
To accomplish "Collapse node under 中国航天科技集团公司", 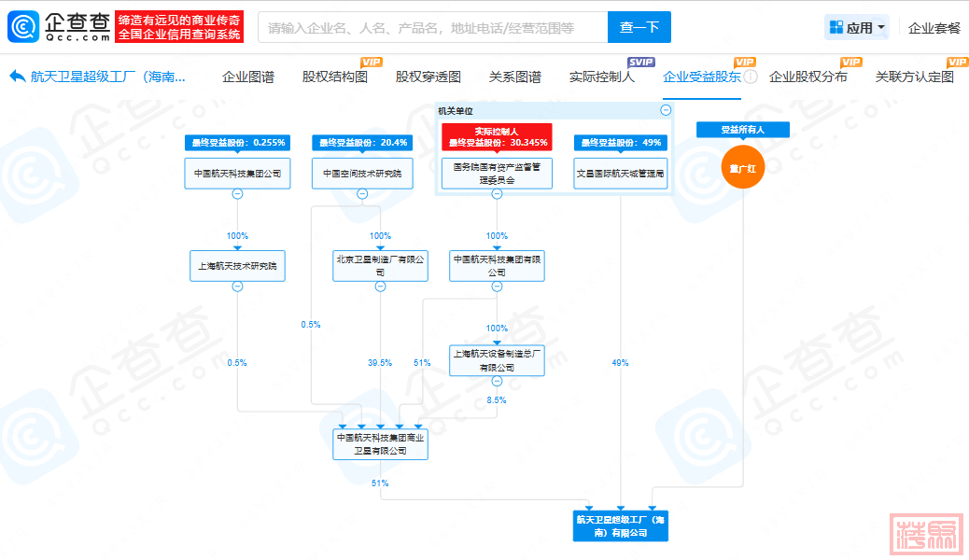I will [237, 194].
